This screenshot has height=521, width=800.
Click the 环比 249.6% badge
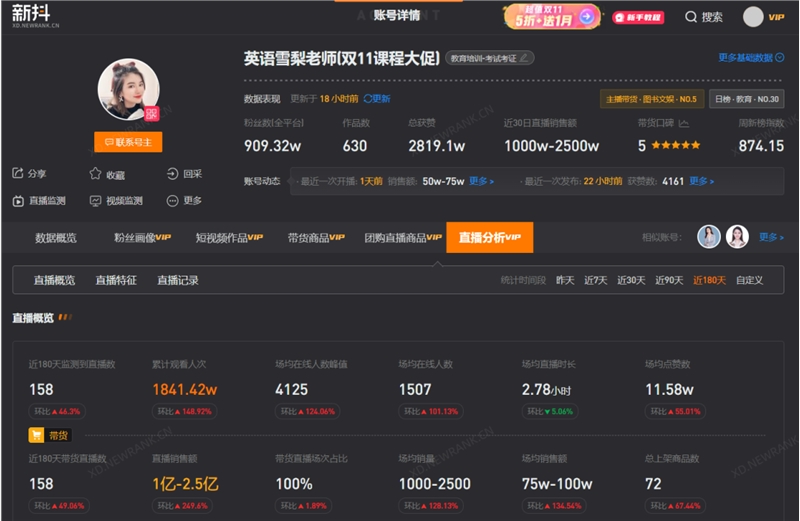(183, 506)
